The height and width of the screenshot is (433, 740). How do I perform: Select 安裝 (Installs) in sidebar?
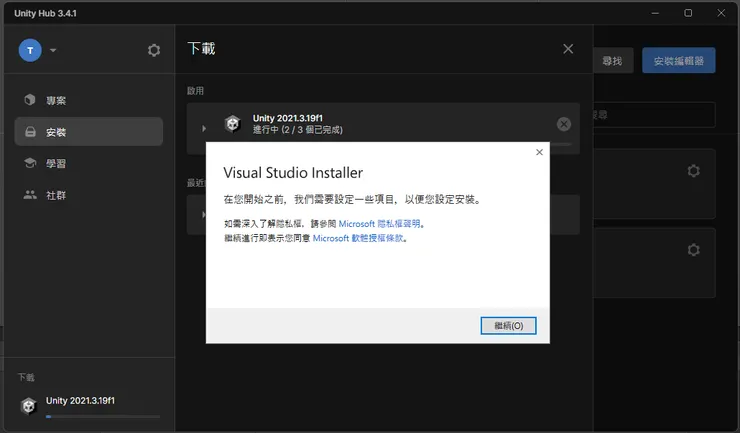[x=89, y=132]
